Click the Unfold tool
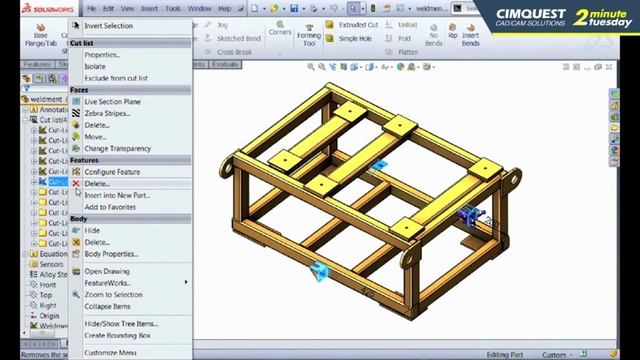The height and width of the screenshot is (360, 640). [401, 25]
